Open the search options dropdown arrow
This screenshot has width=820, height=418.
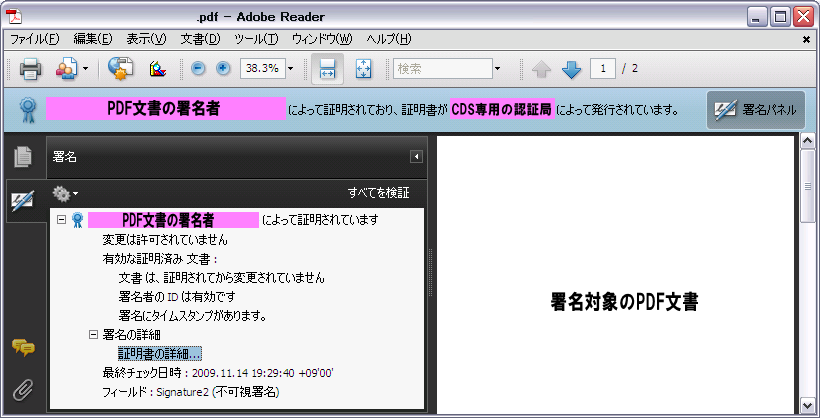498,69
